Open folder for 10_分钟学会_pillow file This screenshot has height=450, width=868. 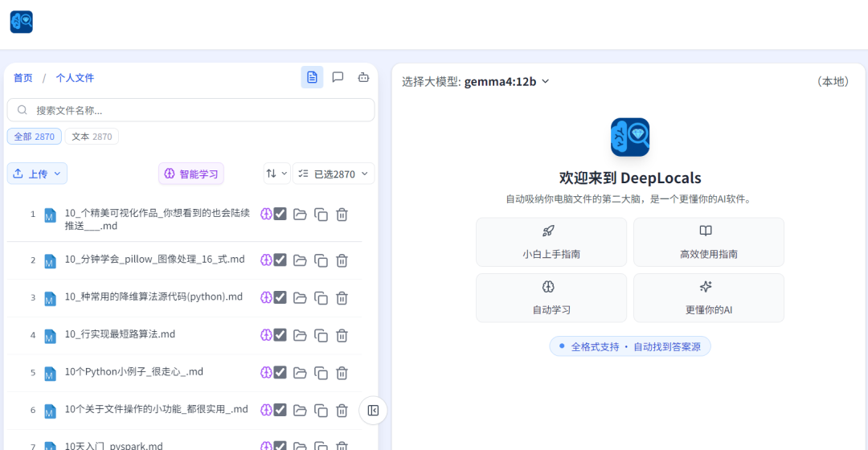click(300, 260)
